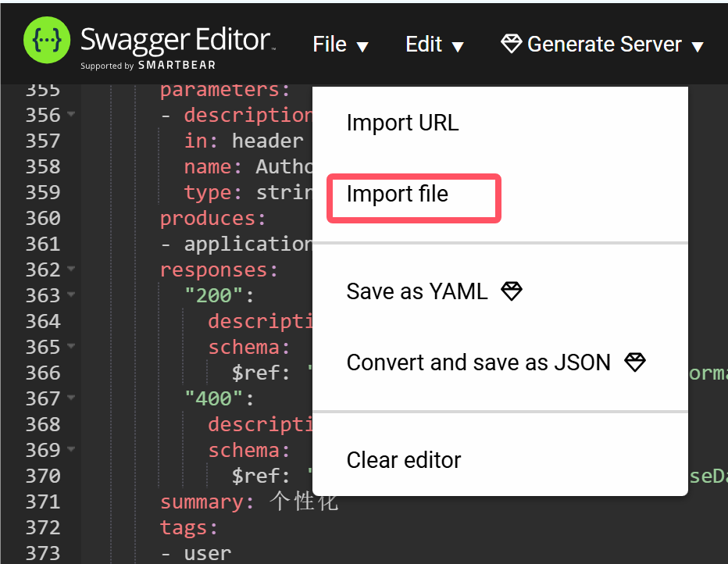Image resolution: width=728 pixels, height=564 pixels.
Task: Collapse the responses block at line 362
Action: 72,270
